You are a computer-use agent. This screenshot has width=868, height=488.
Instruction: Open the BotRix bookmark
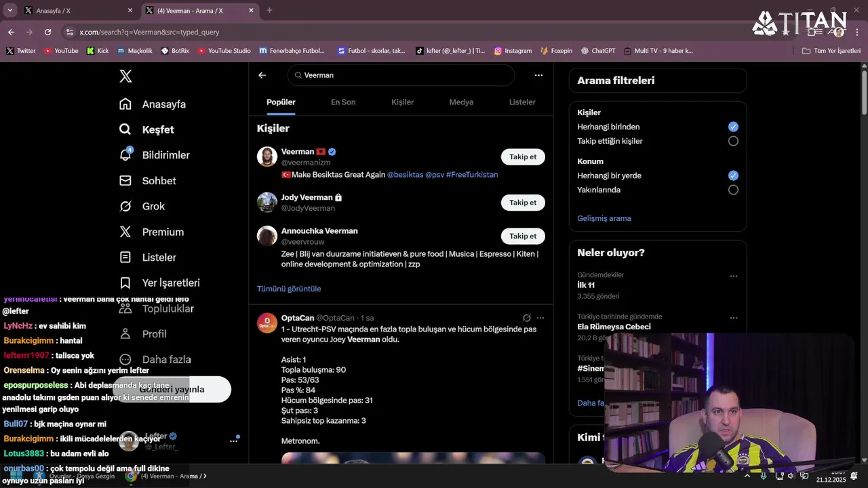tap(175, 51)
